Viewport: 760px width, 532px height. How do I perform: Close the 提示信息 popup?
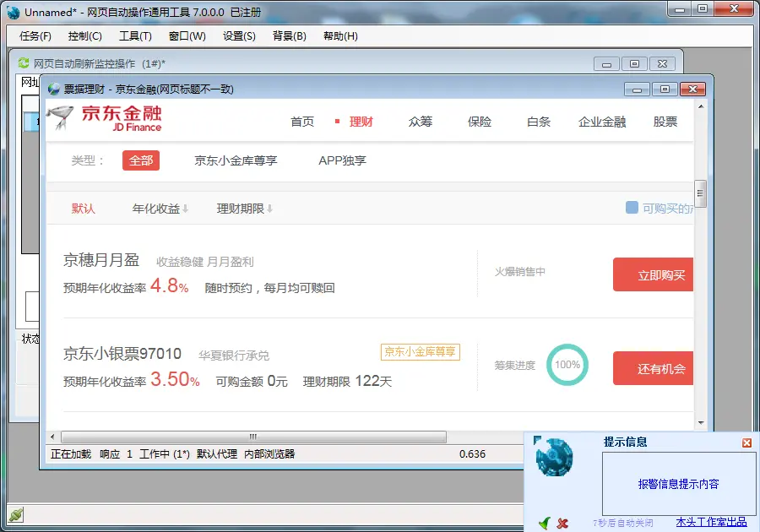click(x=746, y=442)
